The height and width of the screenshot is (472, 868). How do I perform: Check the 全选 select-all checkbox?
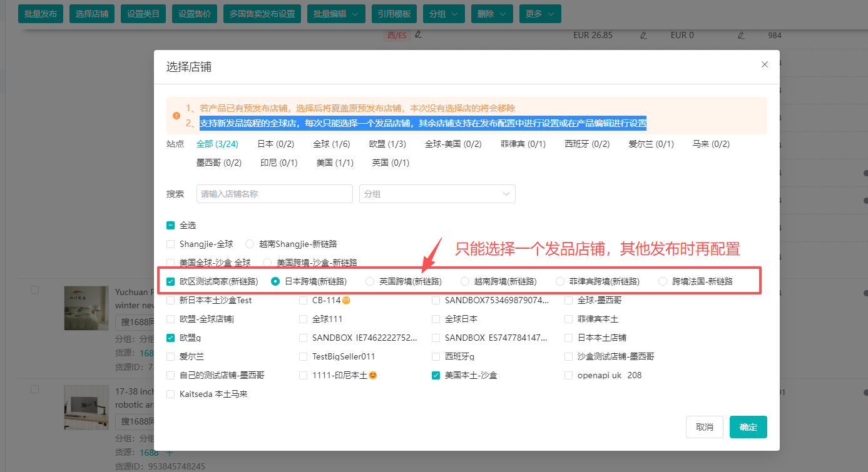[x=170, y=225]
